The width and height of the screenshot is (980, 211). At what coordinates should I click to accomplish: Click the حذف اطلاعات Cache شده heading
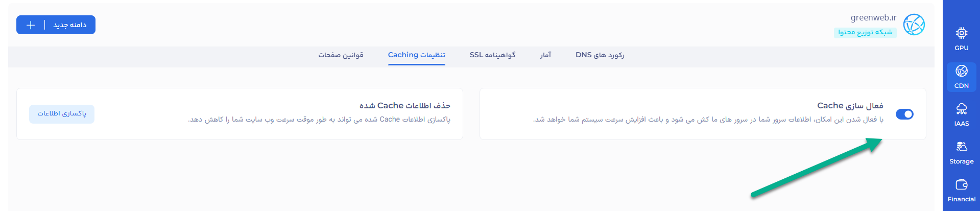404,106
